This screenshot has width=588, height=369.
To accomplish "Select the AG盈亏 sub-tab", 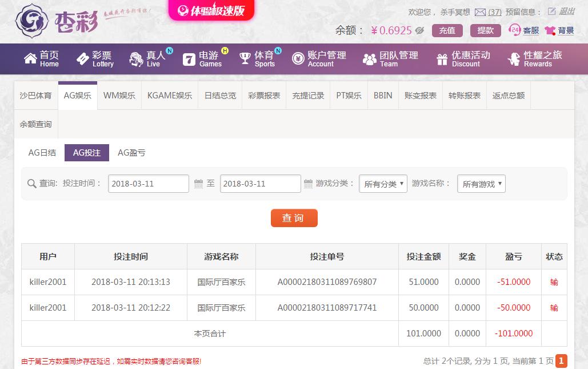I will (x=131, y=153).
